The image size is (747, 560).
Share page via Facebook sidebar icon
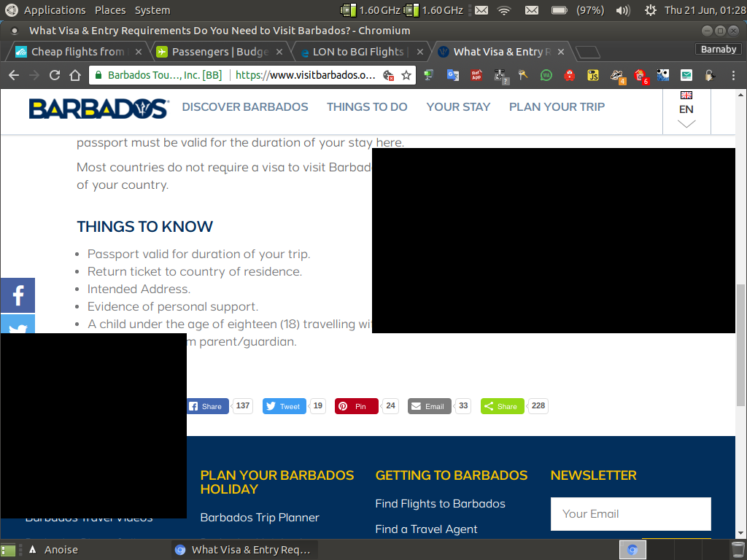18,295
